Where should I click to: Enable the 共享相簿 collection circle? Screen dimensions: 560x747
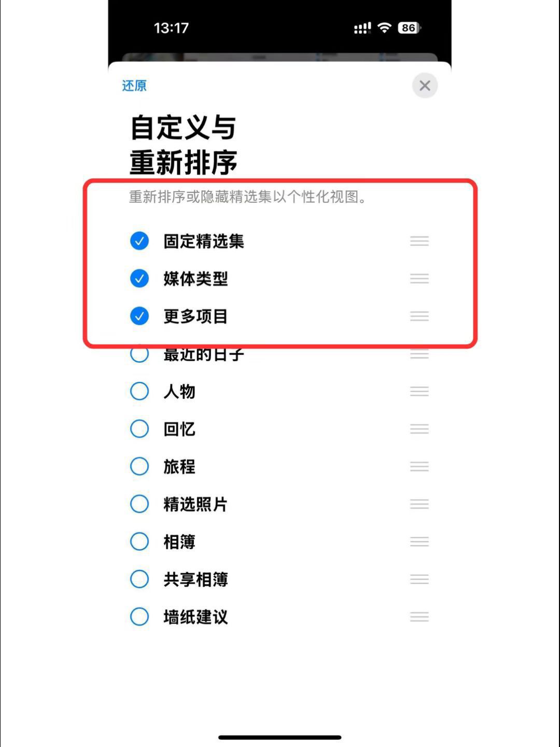[139, 579]
